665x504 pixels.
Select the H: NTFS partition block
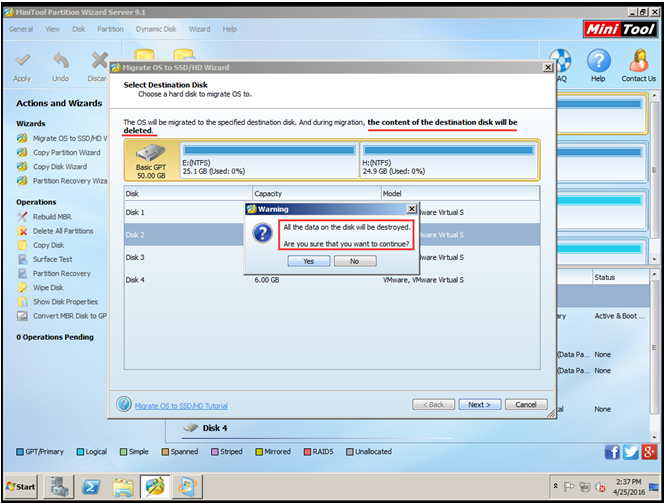point(449,160)
